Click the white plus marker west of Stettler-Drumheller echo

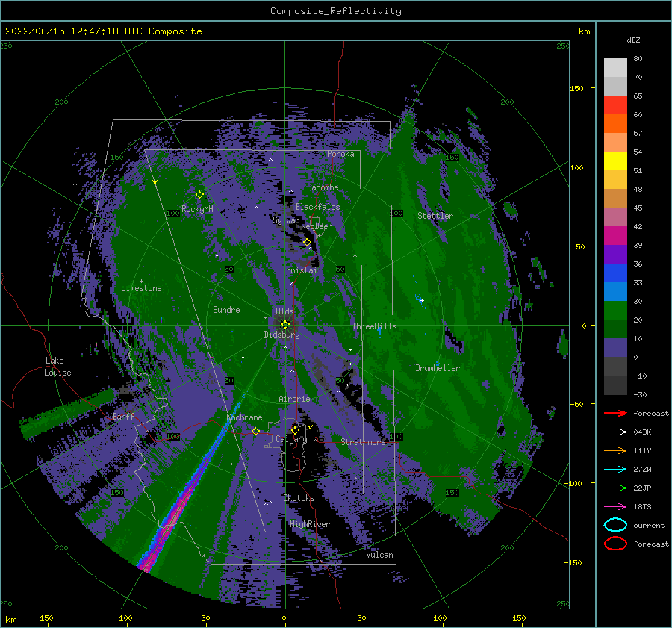[x=422, y=300]
